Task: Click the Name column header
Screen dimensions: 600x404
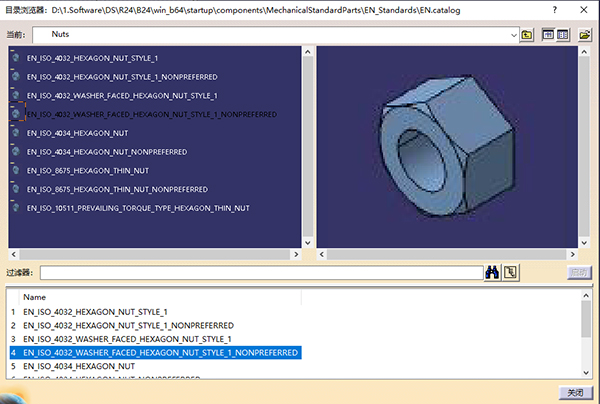Action: 35,297
